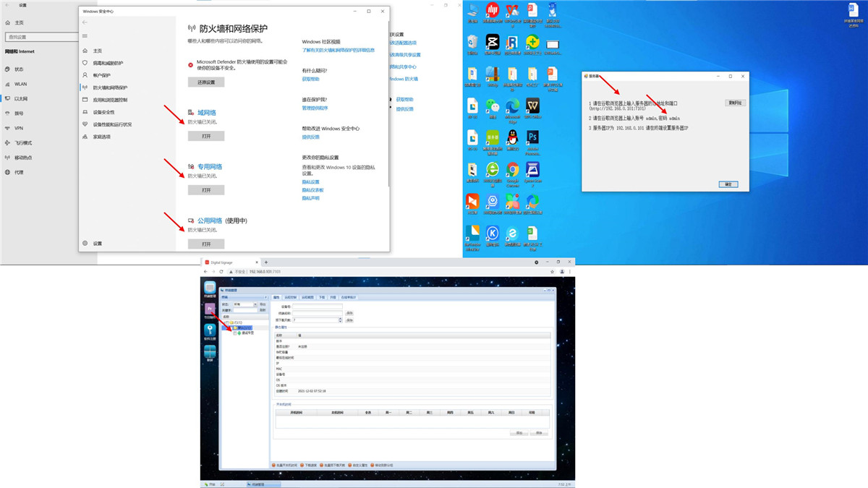Screen dimensions: 868x488
Task: Open the 终端管理 icon in Digital Signage
Action: [210, 288]
